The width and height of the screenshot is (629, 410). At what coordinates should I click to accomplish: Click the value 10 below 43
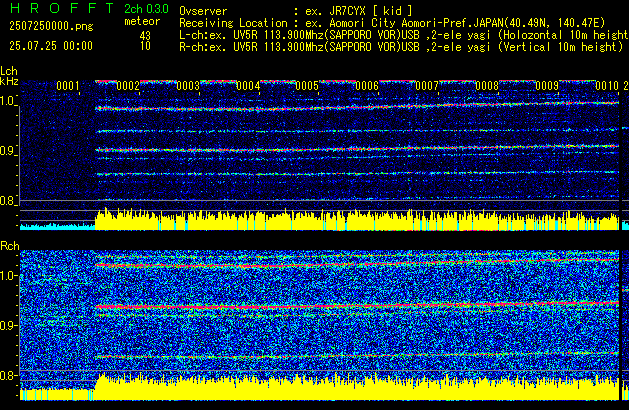145,46
